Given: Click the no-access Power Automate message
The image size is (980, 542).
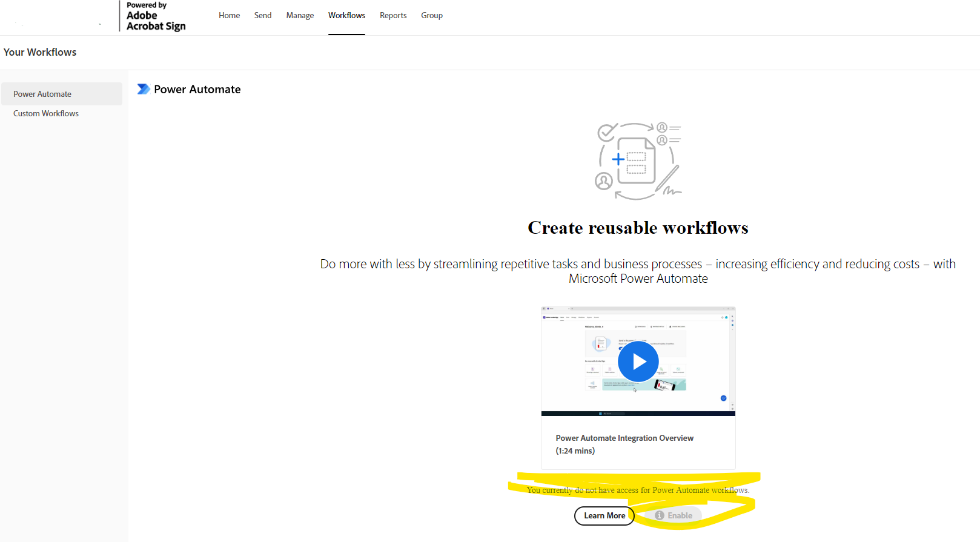Looking at the screenshot, I should (638, 490).
